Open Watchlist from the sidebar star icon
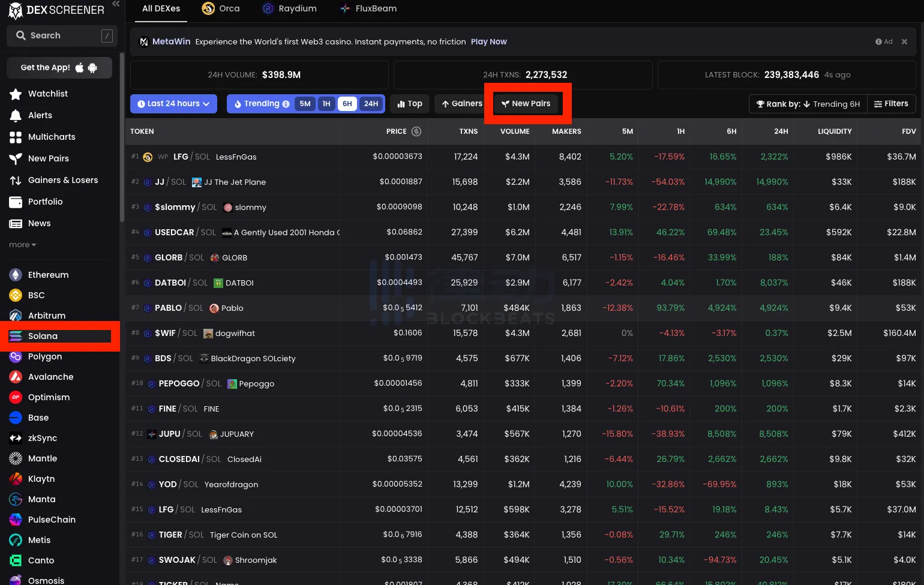The height and width of the screenshot is (585, 924). pyautogui.click(x=16, y=94)
